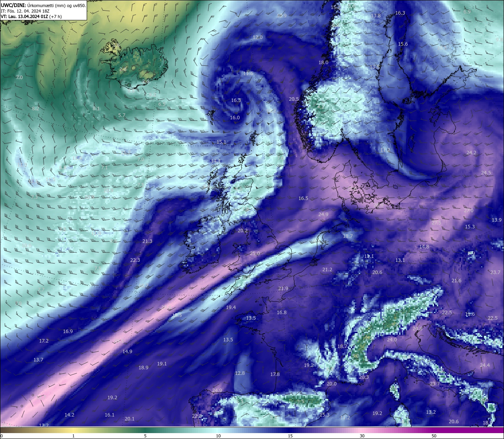The height and width of the screenshot is (439, 504).
Task: Click legend tick label "1"
Action: [x=73, y=436]
